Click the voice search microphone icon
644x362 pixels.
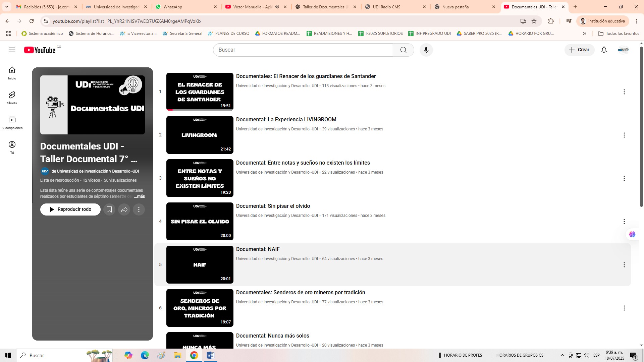coord(426,50)
